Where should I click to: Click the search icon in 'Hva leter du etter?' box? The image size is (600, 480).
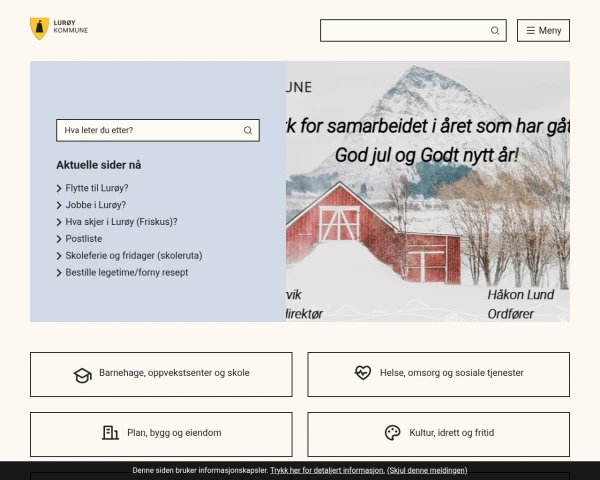pyautogui.click(x=248, y=130)
